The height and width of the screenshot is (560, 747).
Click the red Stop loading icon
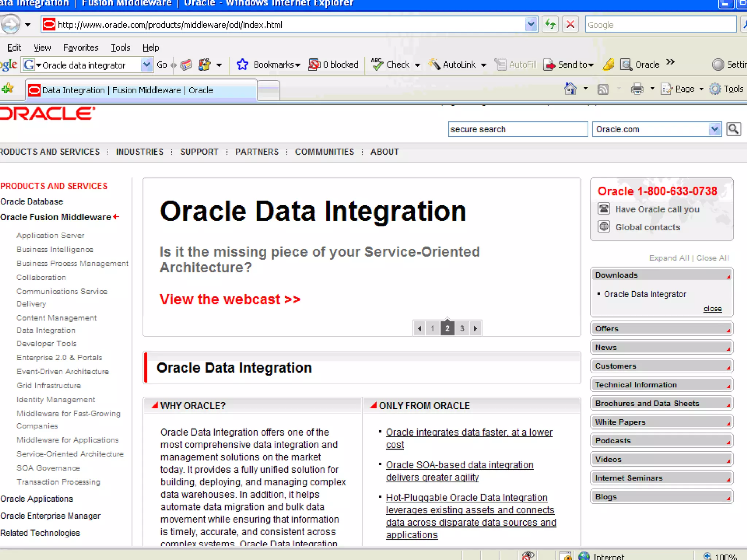click(570, 25)
